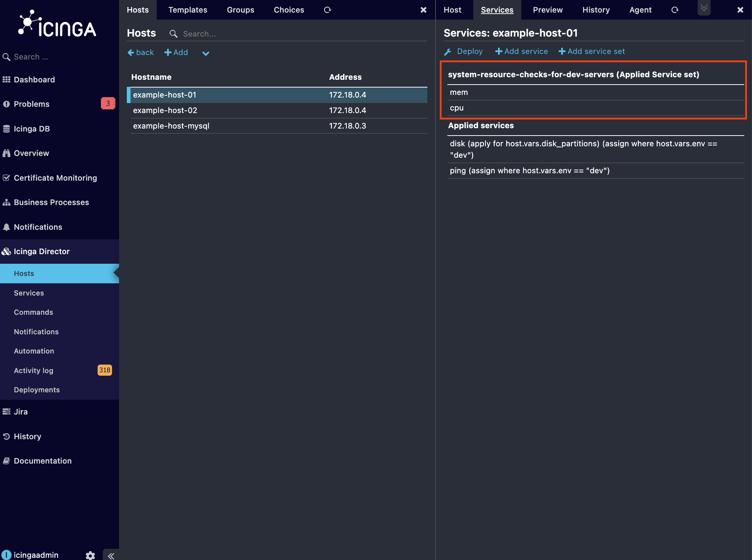Click Add to create a host

click(176, 52)
